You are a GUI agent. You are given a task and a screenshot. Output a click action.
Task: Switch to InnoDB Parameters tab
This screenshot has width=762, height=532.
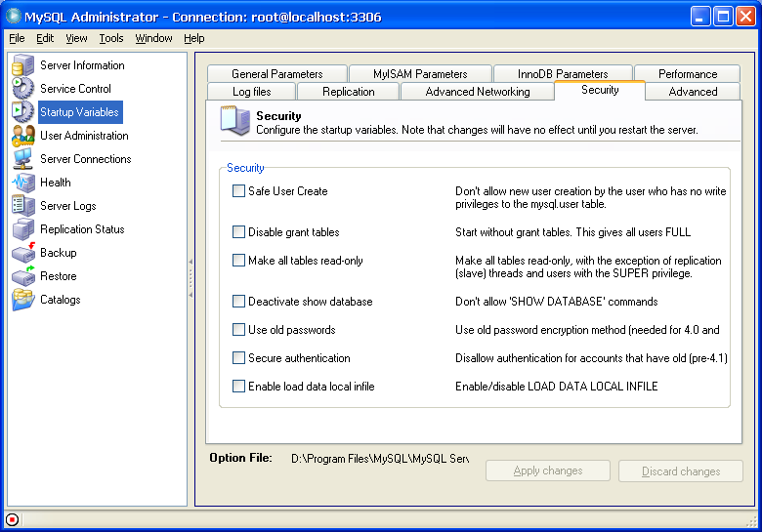[563, 74]
